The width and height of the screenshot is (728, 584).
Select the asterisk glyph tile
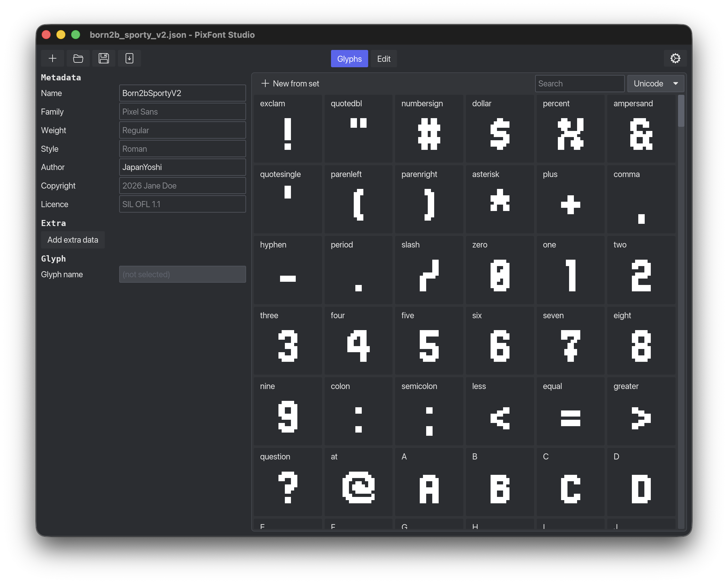coord(500,199)
